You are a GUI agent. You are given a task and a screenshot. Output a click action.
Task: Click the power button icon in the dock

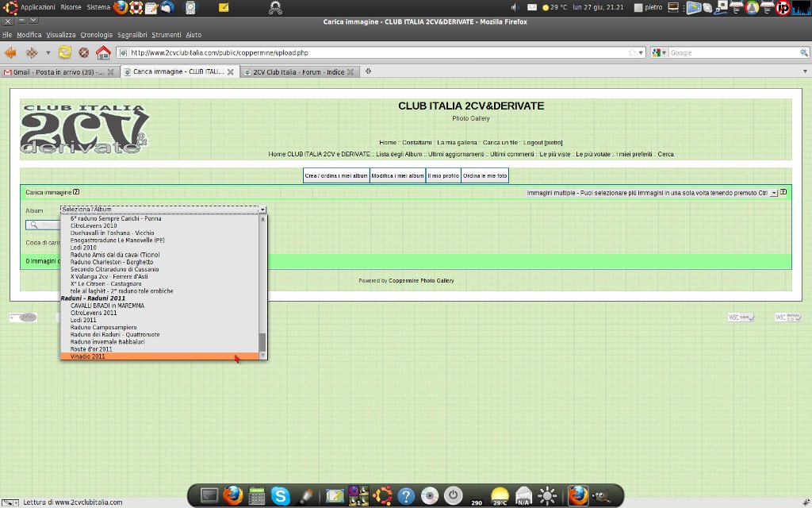tap(453, 495)
